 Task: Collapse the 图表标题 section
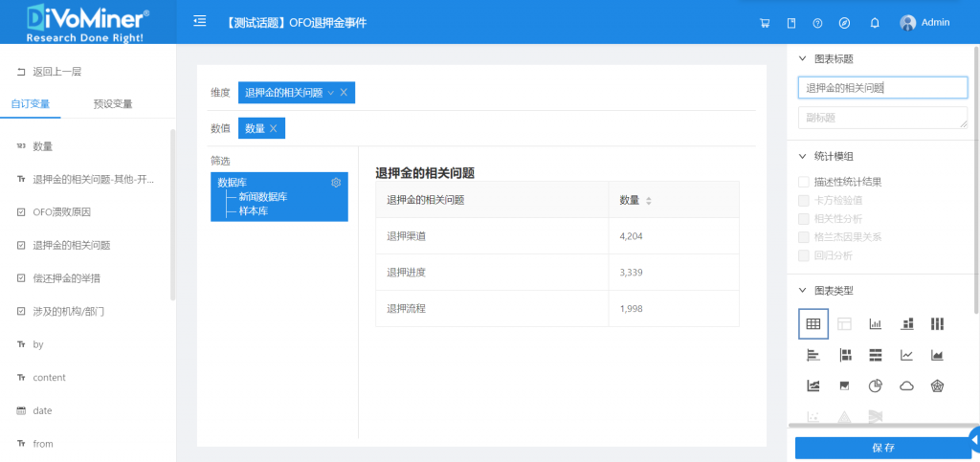803,58
